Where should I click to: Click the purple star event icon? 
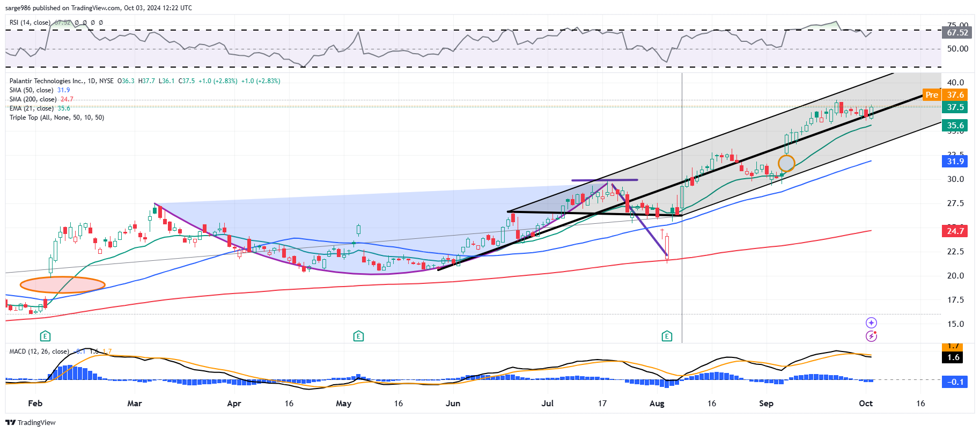pos(871,323)
